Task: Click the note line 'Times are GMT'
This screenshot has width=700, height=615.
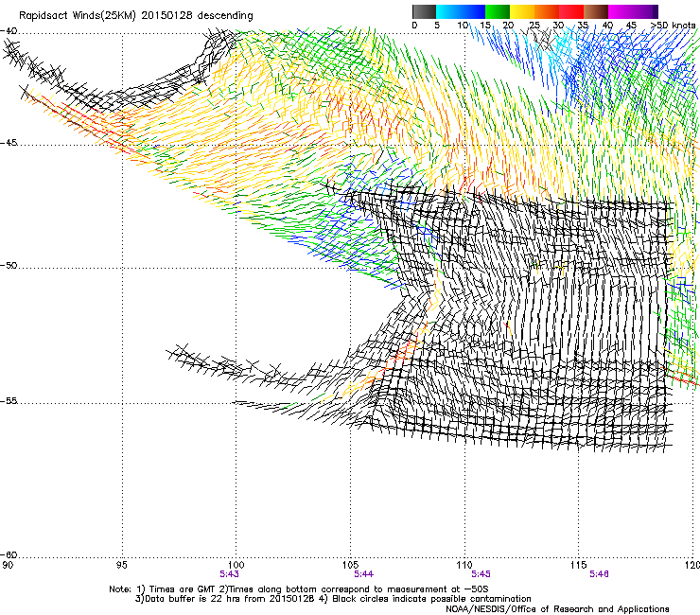Action: pyautogui.click(x=183, y=589)
